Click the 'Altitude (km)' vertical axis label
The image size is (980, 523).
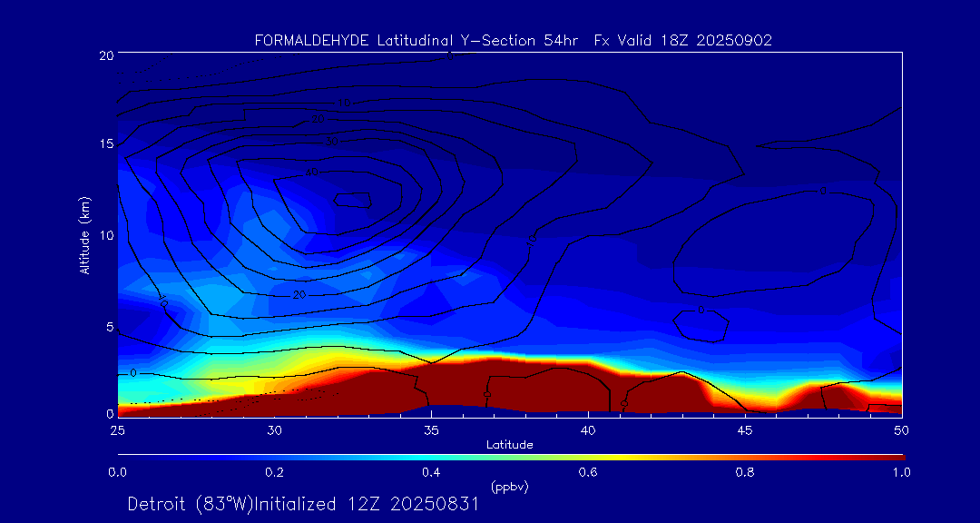pos(83,234)
